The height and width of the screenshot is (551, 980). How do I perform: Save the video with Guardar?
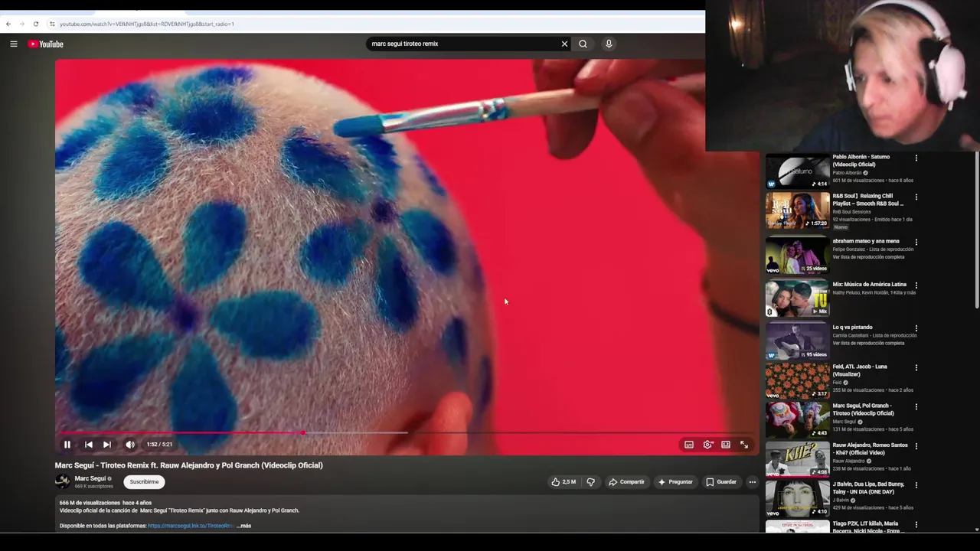pos(721,482)
